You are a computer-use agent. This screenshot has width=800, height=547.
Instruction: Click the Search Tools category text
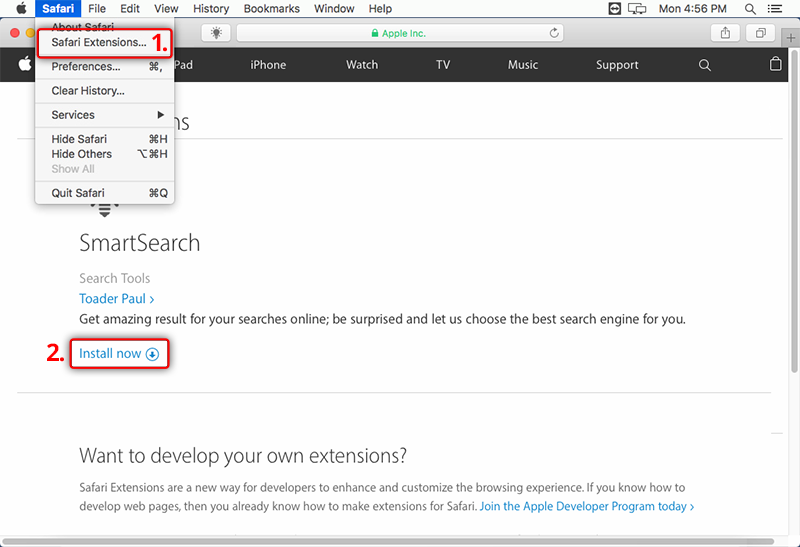point(114,278)
